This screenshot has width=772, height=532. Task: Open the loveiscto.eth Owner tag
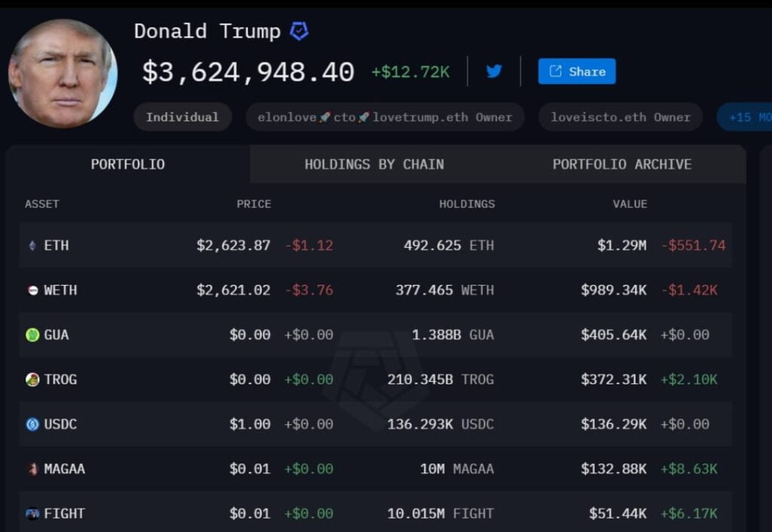[620, 117]
